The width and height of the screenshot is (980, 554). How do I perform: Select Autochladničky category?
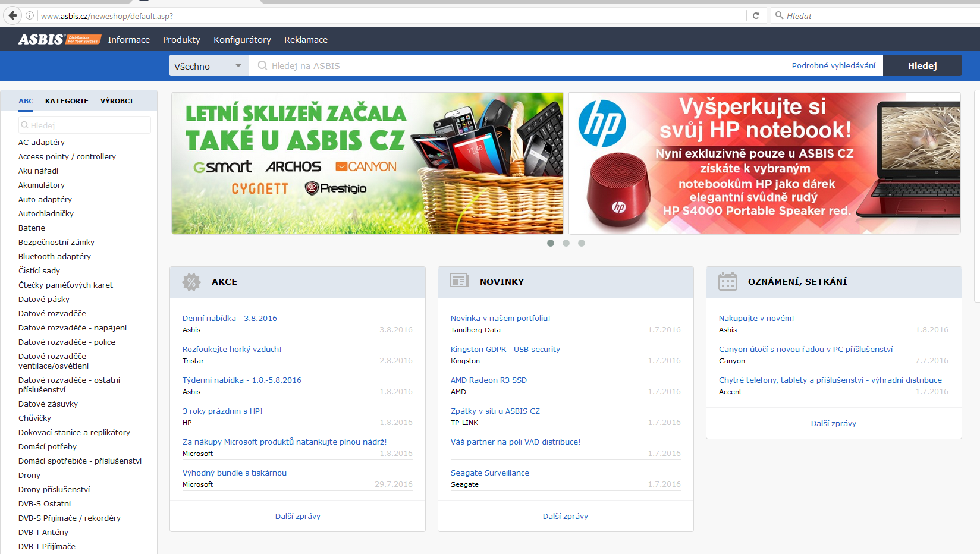click(x=46, y=214)
